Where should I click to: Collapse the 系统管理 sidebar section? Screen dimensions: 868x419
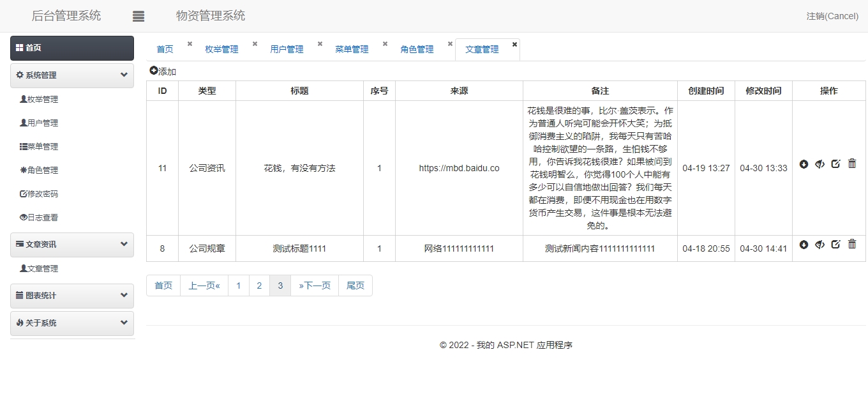point(124,75)
